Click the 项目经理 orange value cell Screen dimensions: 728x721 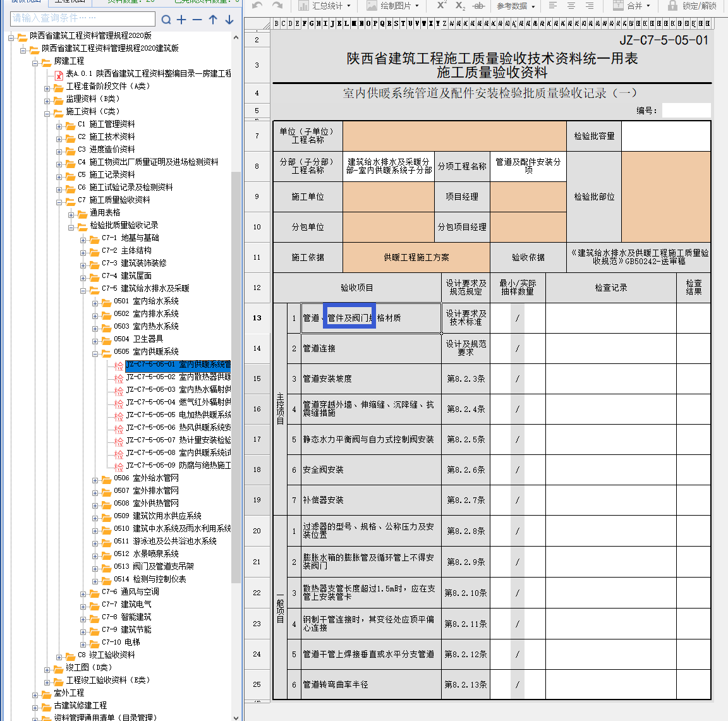pos(528,197)
